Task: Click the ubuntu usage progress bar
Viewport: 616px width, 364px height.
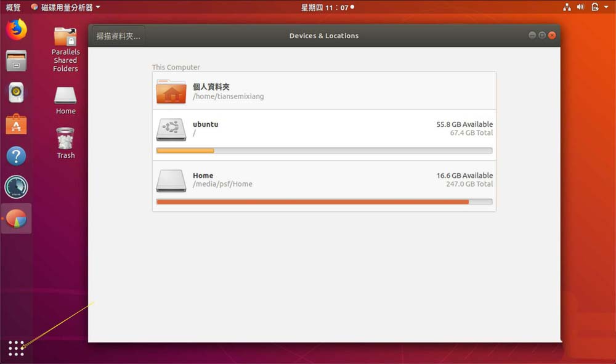Action: point(324,150)
